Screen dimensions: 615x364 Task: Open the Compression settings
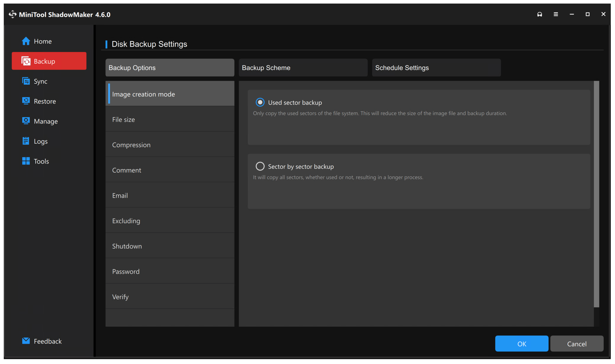pyautogui.click(x=131, y=144)
